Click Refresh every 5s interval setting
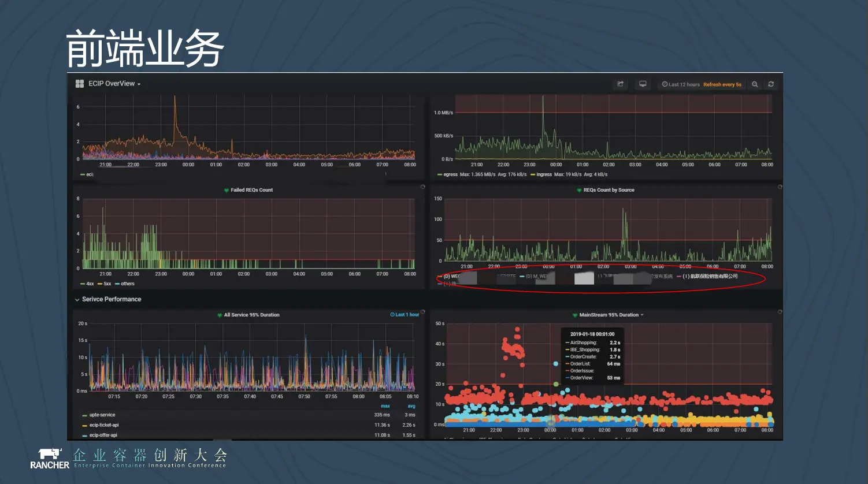This screenshot has height=484, width=868. [x=722, y=84]
